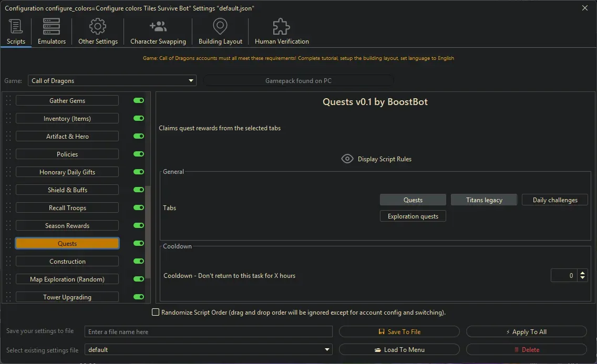The image size is (597, 364).
Task: Click the Character Swapping icon
Action: pos(158,26)
